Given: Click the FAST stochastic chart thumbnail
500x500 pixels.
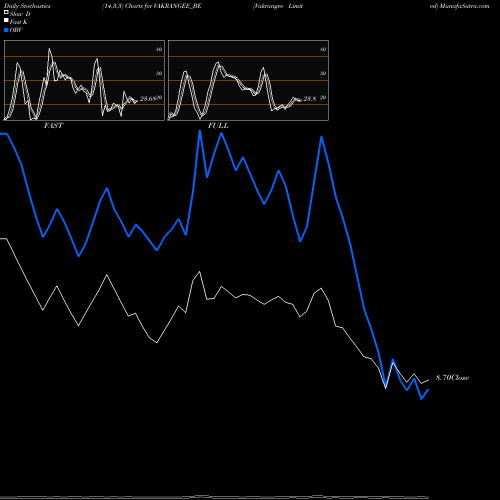Looking at the screenshot, I should pyautogui.click(x=84, y=80).
